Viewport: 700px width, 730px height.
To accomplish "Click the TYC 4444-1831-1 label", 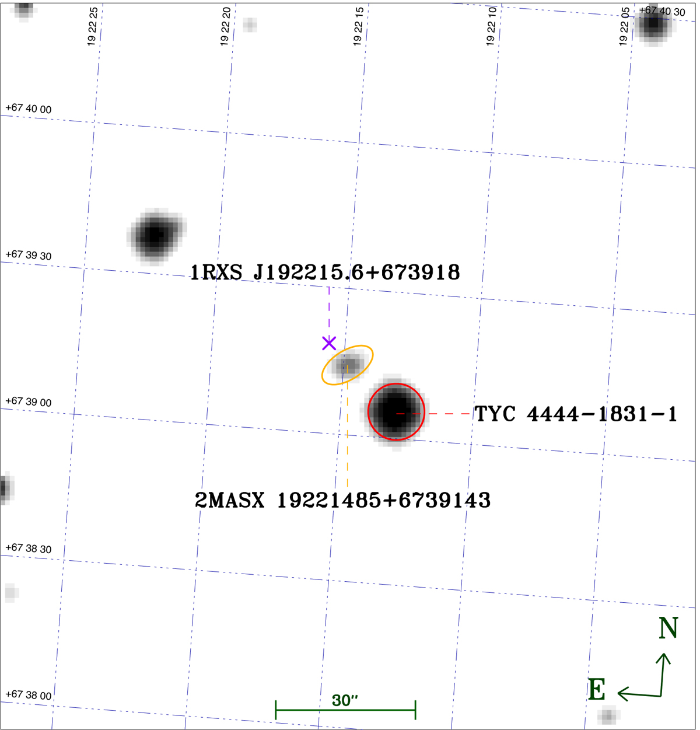I will 576,414.
